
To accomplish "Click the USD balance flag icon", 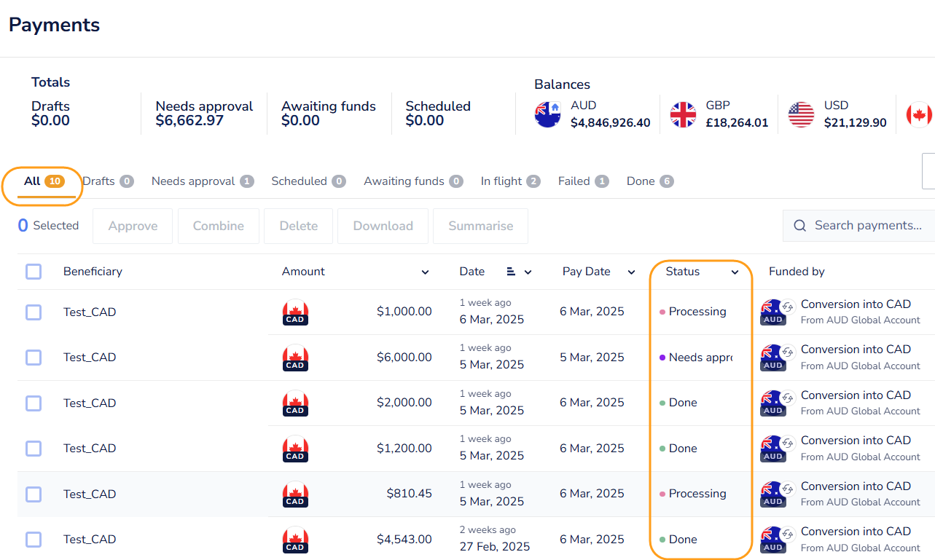I will 801,114.
